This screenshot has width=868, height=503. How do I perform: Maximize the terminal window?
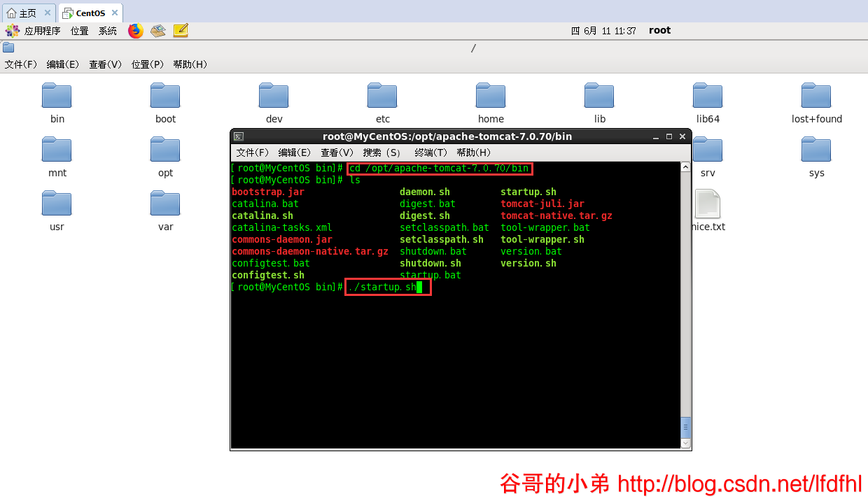coord(669,136)
